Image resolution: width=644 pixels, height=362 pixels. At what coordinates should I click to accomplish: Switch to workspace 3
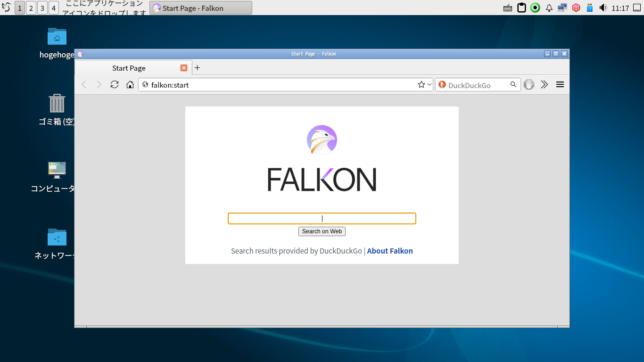(x=42, y=8)
